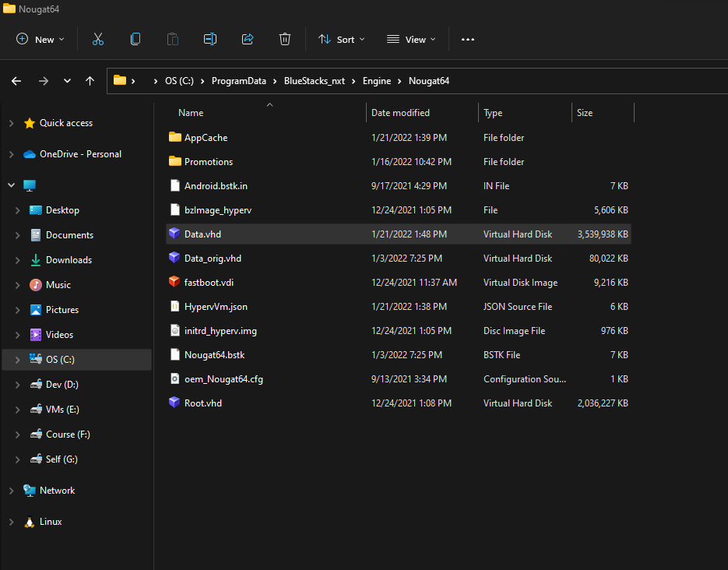This screenshot has height=570, width=728.
Task: Open Pictures in the navigation pane
Action: [62, 310]
